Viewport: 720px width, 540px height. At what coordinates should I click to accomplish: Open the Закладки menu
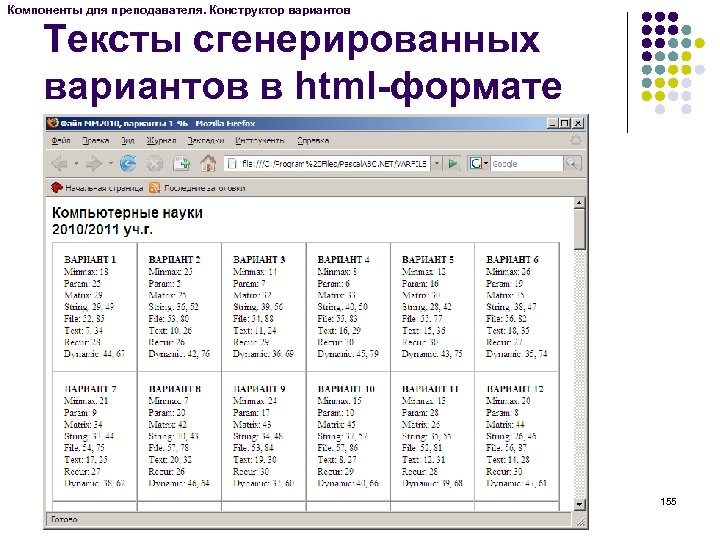point(205,141)
